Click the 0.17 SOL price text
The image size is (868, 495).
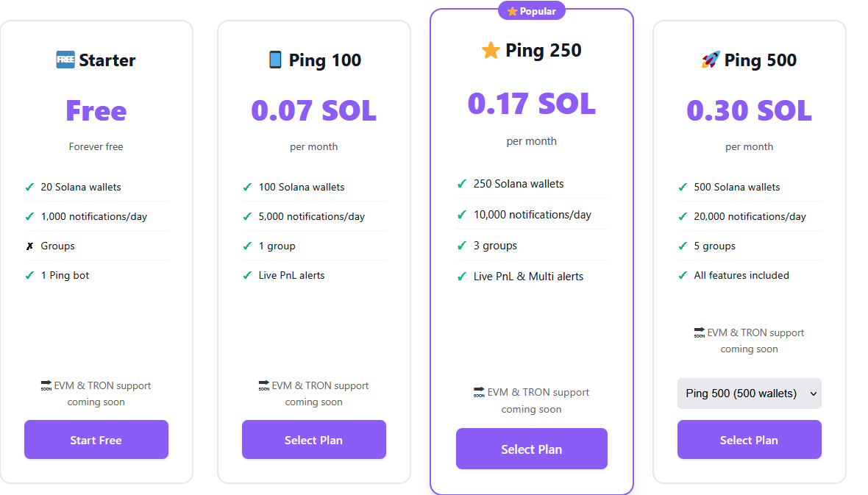(531, 104)
